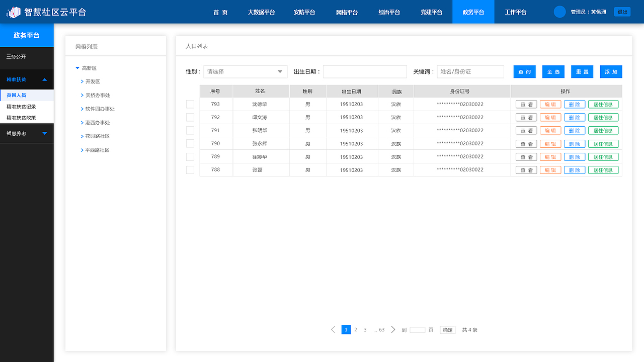Image resolution: width=644 pixels, height=362 pixels.
Task: Click the page number jump input box
Action: (418, 329)
